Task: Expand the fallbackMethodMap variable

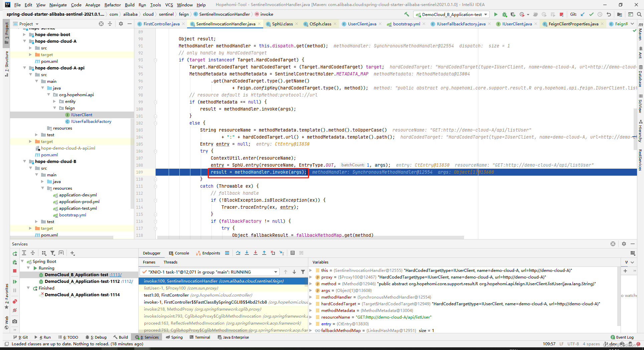Action: 311,330
